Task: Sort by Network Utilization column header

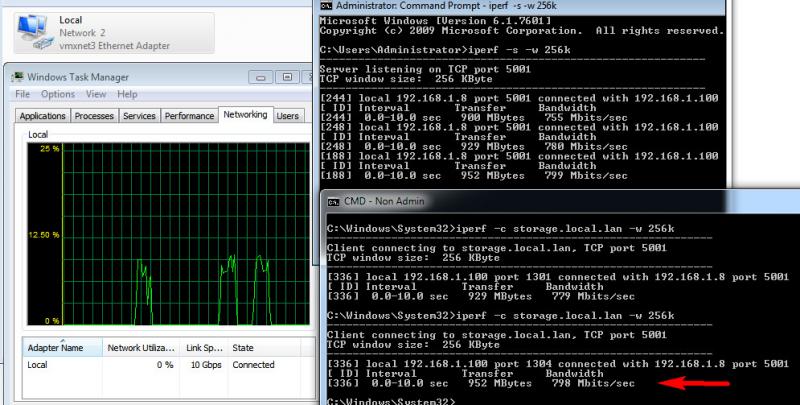Action: pyautogui.click(x=142, y=347)
